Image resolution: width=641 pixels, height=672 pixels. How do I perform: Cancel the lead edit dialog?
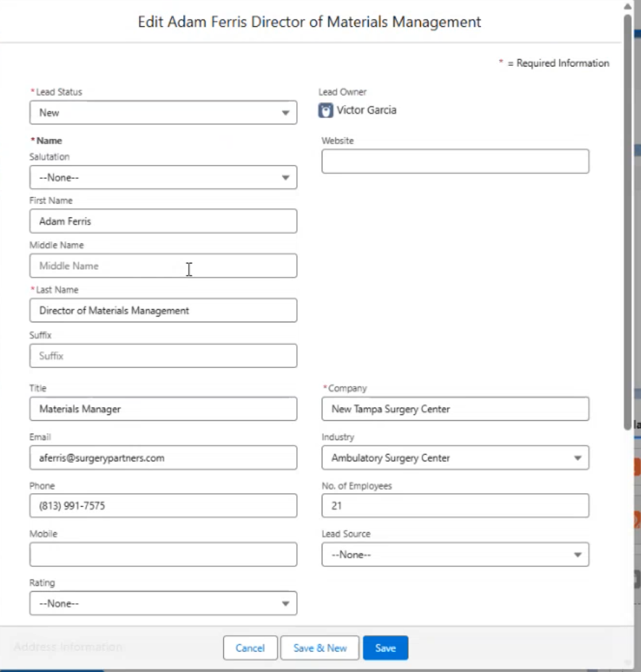click(x=250, y=648)
